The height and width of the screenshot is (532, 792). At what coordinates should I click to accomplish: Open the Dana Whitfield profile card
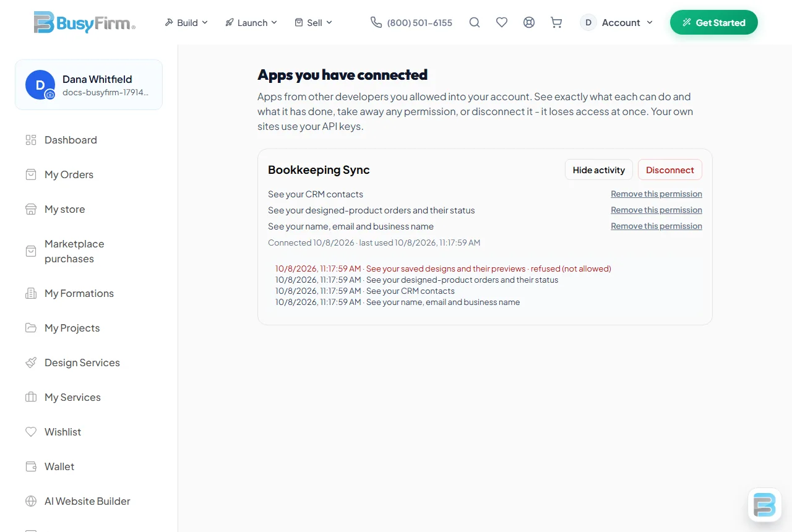(x=89, y=85)
